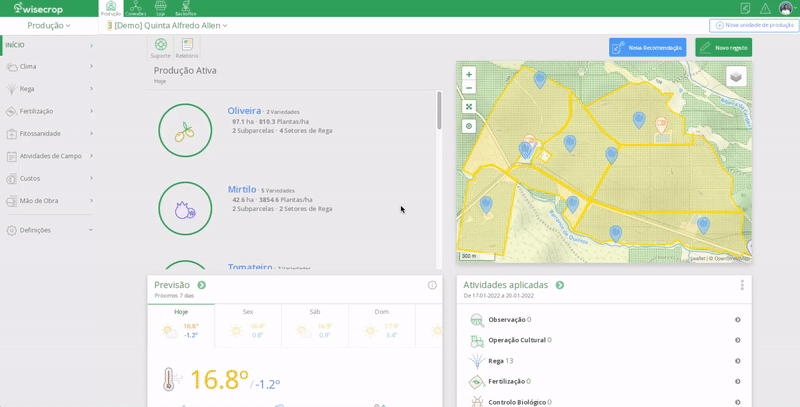Toggle map fullscreen view

(x=469, y=107)
